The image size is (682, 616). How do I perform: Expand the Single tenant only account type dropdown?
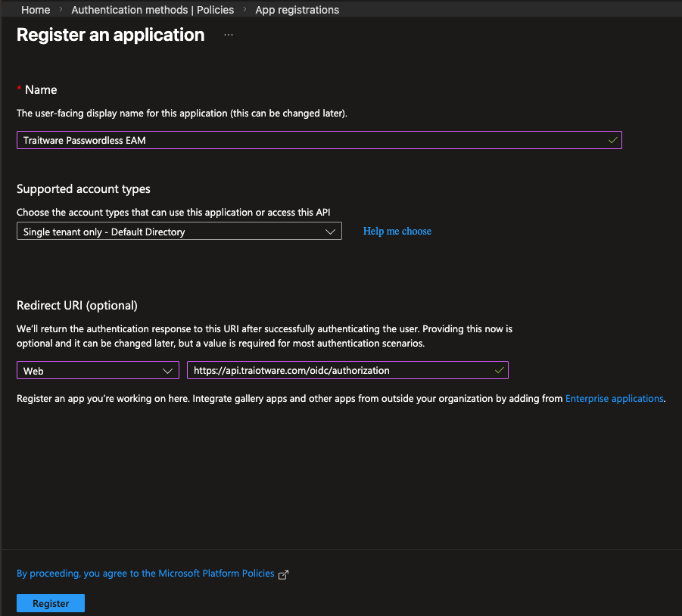click(x=179, y=232)
